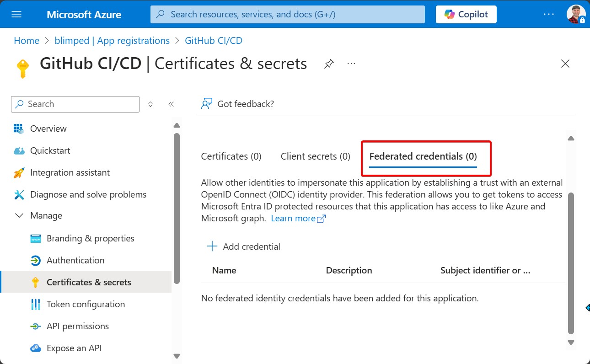Click the sidebar scrollbar thumb
The height and width of the screenshot is (364, 590).
pyautogui.click(x=177, y=208)
